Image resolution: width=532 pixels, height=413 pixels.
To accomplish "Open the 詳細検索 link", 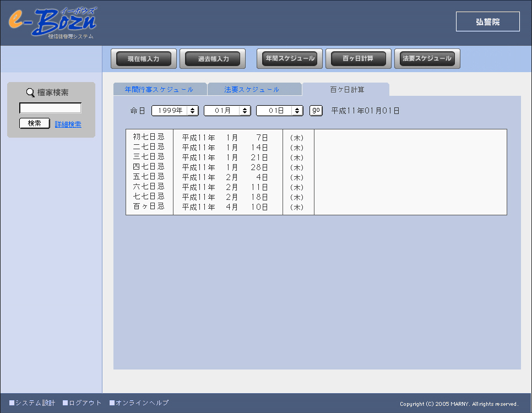I will pos(68,124).
